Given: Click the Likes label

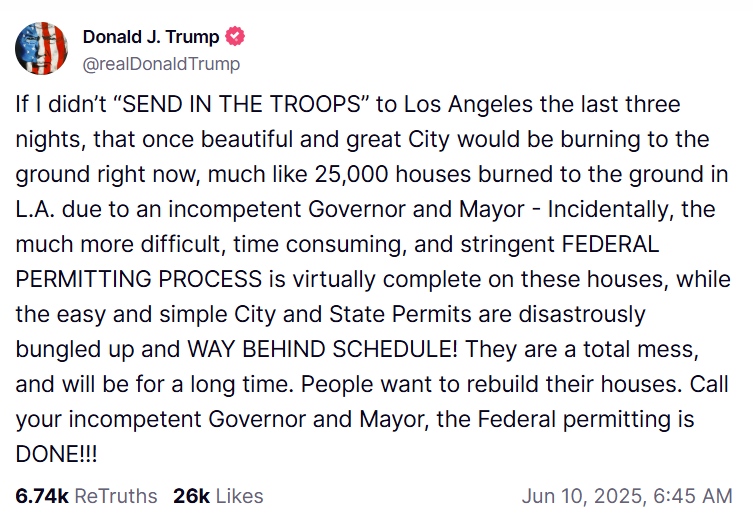Looking at the screenshot, I should point(239,496).
